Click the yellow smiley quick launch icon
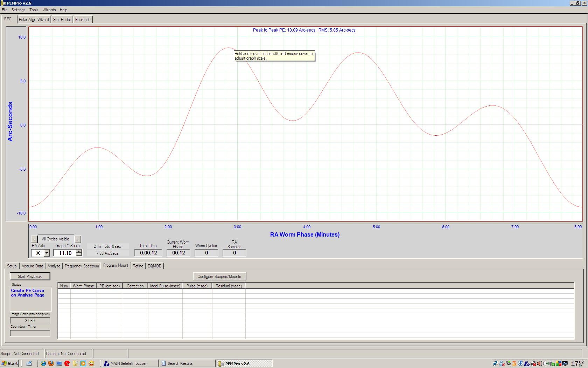Image resolution: width=588 pixels, height=368 pixels. tap(91, 363)
